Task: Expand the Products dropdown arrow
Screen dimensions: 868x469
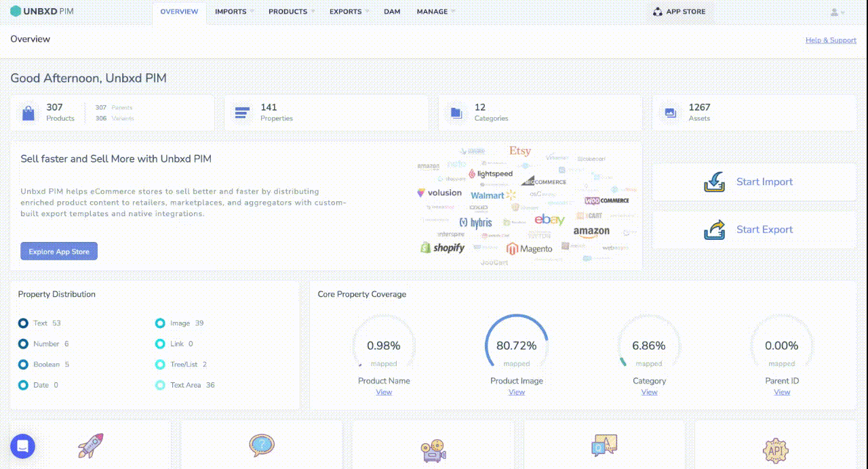Action: 313,12
